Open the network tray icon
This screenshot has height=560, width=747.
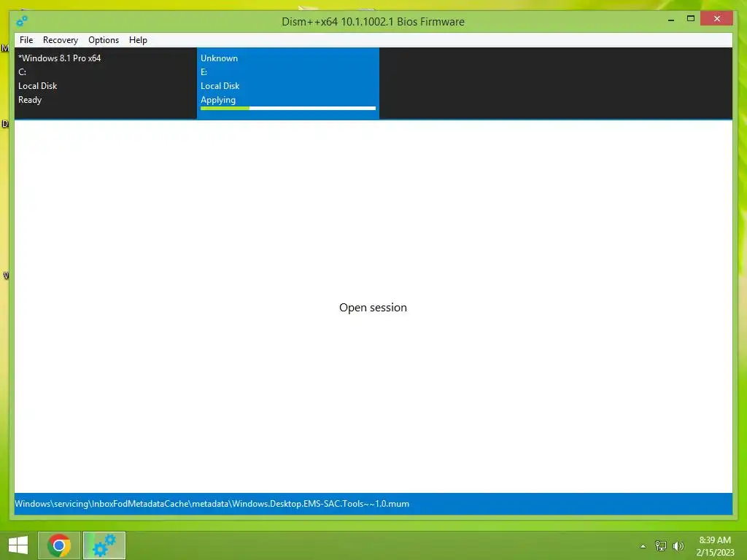(x=661, y=546)
